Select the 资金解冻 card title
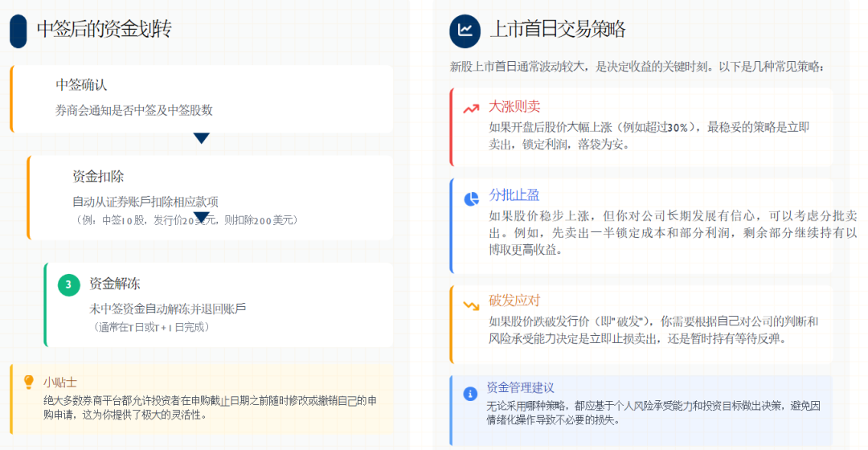868x450 pixels. pyautogui.click(x=115, y=284)
